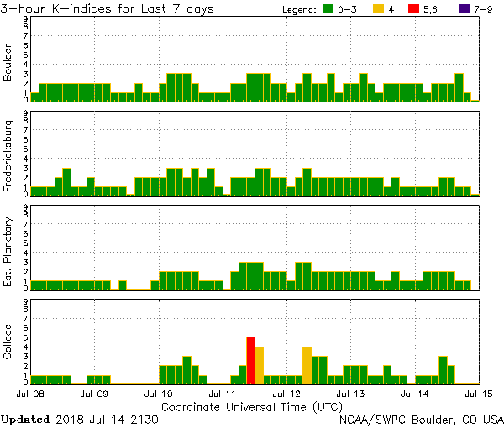The image size is (504, 428).
Task: Select the 'College' panel axis label
Action: [7, 342]
